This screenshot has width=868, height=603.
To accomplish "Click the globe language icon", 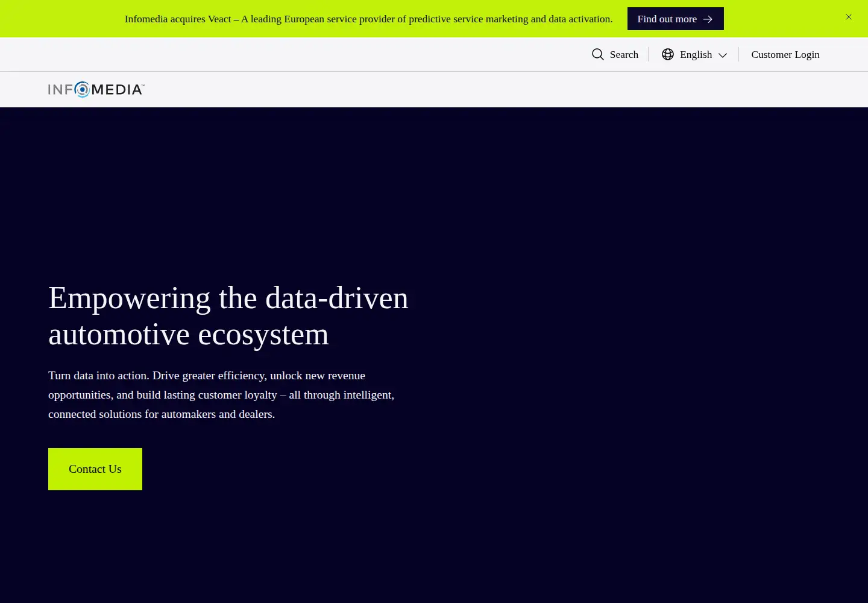I will point(668,54).
